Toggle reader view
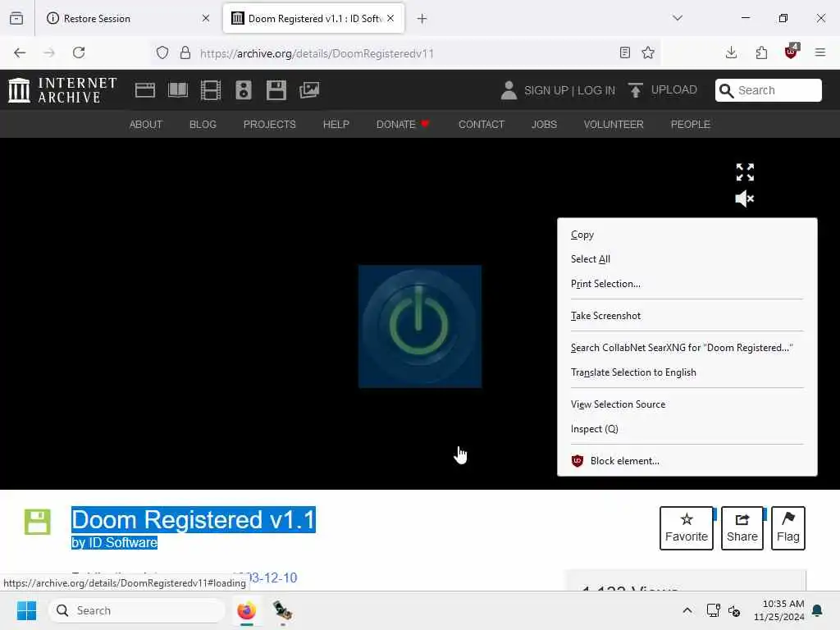 pos(624,52)
